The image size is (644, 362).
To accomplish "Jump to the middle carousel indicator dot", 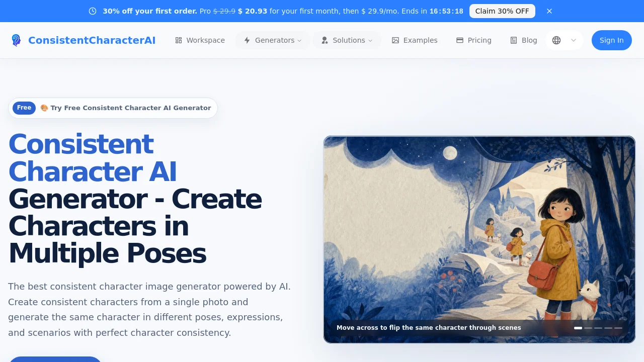I will click(x=598, y=328).
